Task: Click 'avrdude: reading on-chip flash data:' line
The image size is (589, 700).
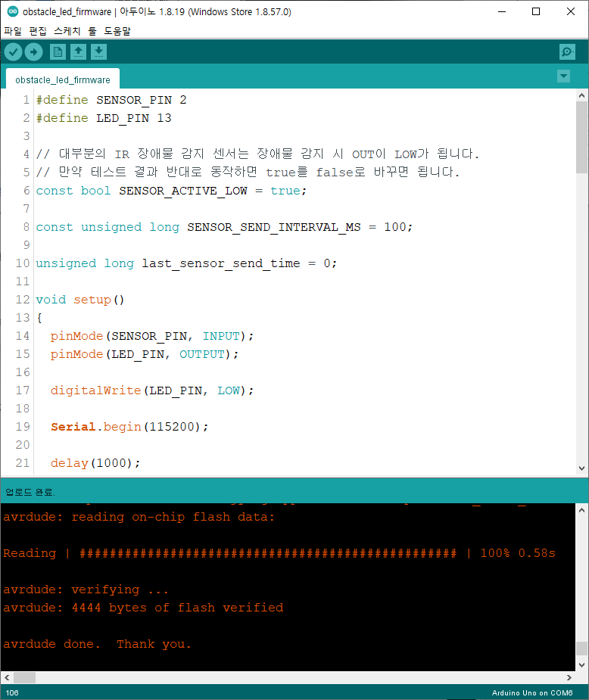Action: pos(139,518)
